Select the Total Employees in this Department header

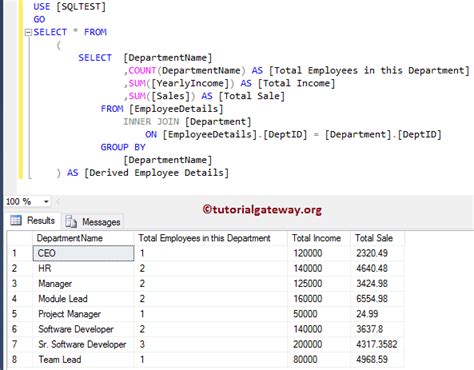pyautogui.click(x=211, y=238)
